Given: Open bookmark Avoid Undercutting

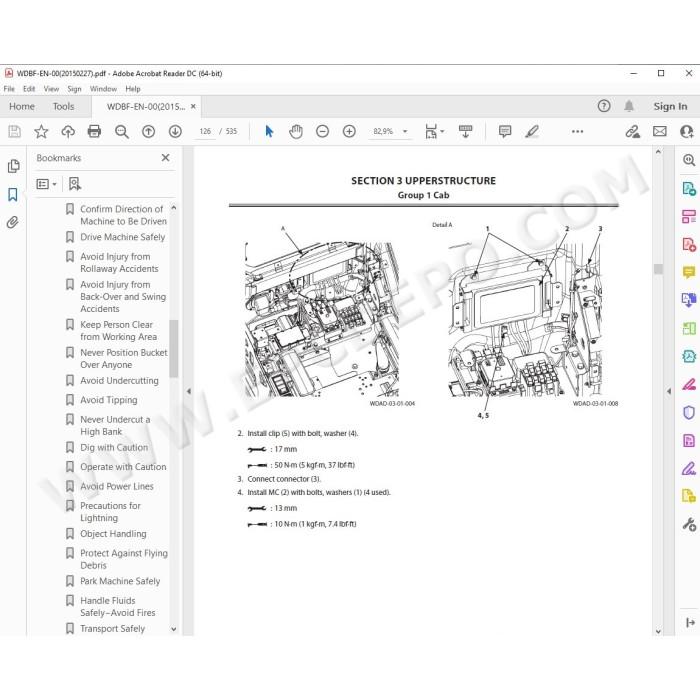Looking at the screenshot, I should [x=119, y=380].
